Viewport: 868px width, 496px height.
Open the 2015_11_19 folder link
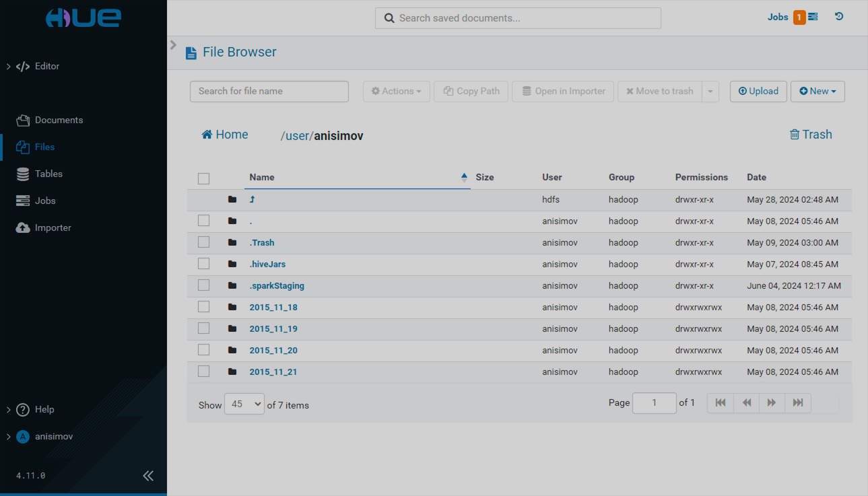(x=273, y=329)
